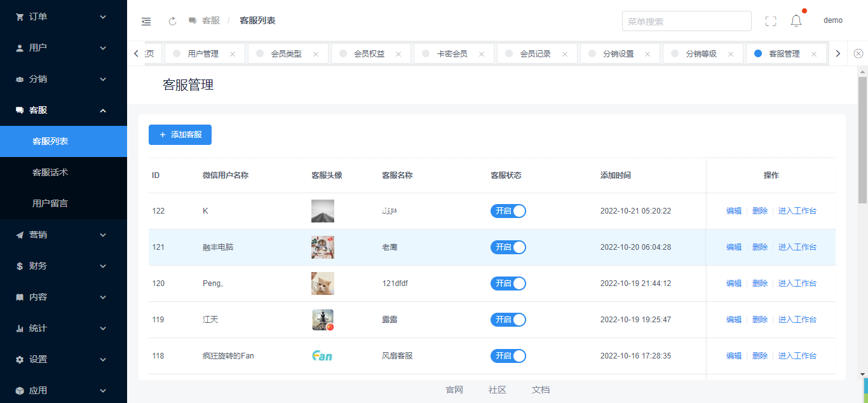This screenshot has width=868, height=403.
Task: Expand the 营销 sidebar menu
Action: click(64, 235)
